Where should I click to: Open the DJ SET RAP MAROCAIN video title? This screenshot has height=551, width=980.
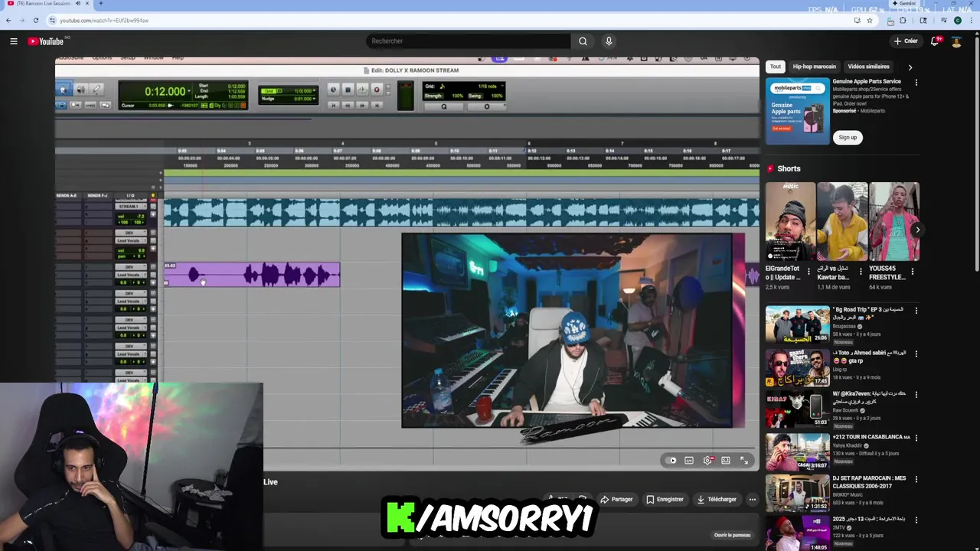(869, 482)
